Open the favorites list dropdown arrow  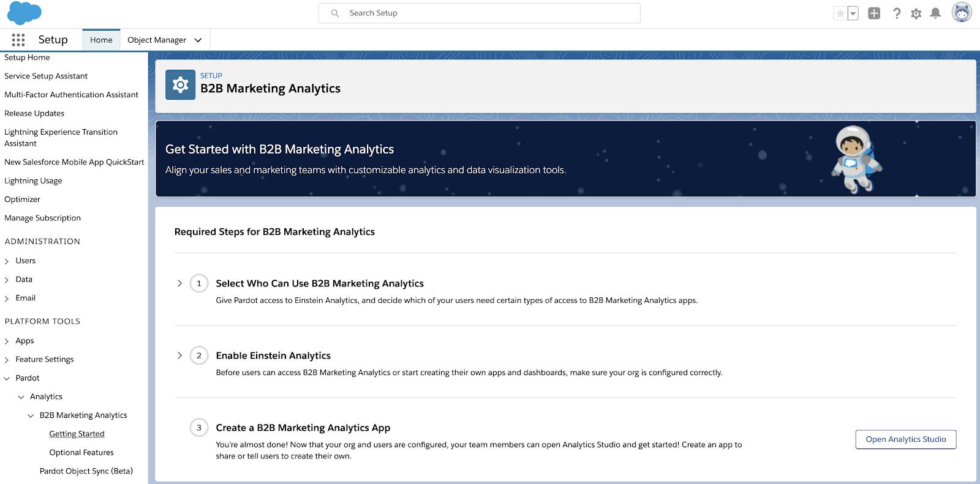853,13
